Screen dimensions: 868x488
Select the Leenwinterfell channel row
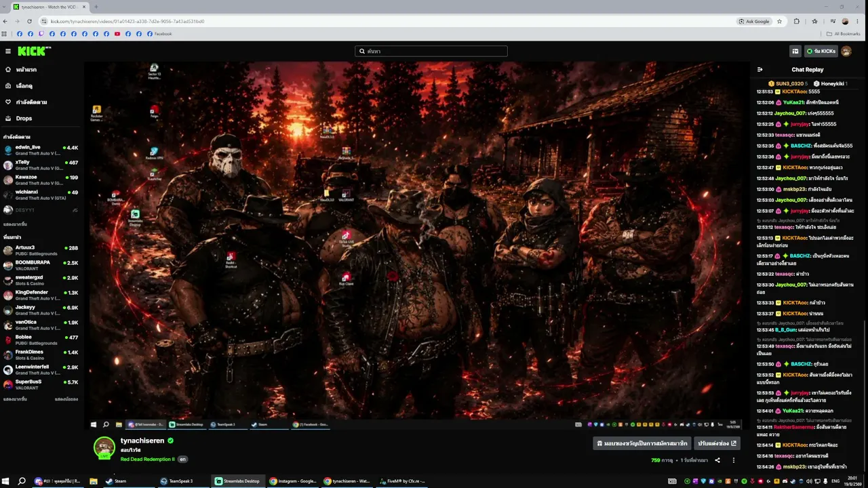click(41, 369)
